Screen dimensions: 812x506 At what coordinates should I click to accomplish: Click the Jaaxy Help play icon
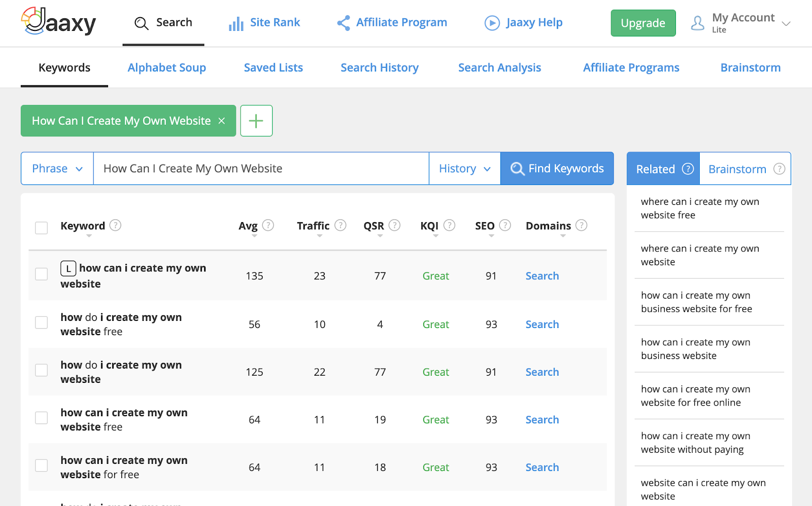(492, 23)
